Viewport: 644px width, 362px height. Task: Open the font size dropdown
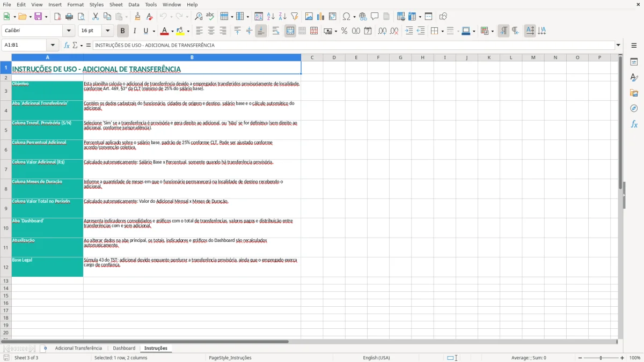coord(108,31)
